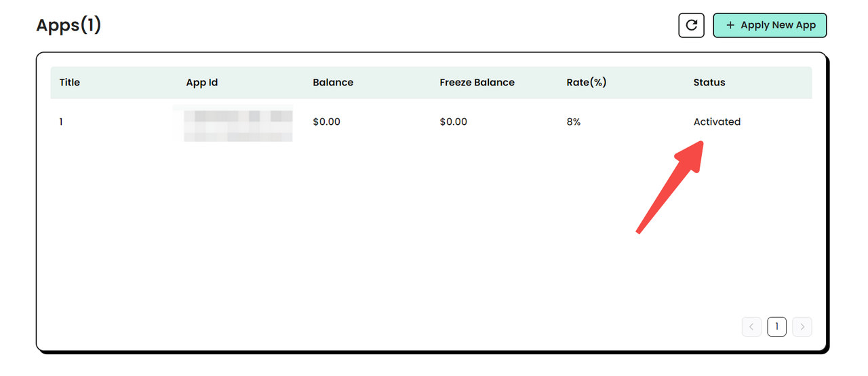The image size is (868, 376).
Task: Click the plus icon on Apply New App
Action: tap(730, 25)
